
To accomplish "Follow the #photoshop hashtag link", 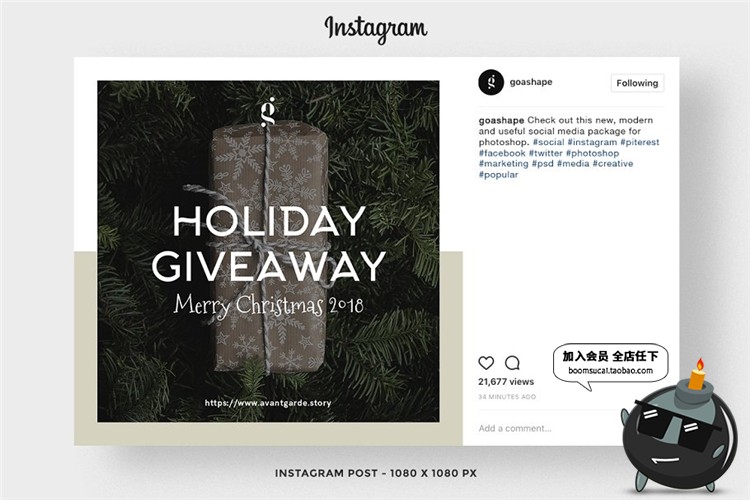I will coord(592,153).
